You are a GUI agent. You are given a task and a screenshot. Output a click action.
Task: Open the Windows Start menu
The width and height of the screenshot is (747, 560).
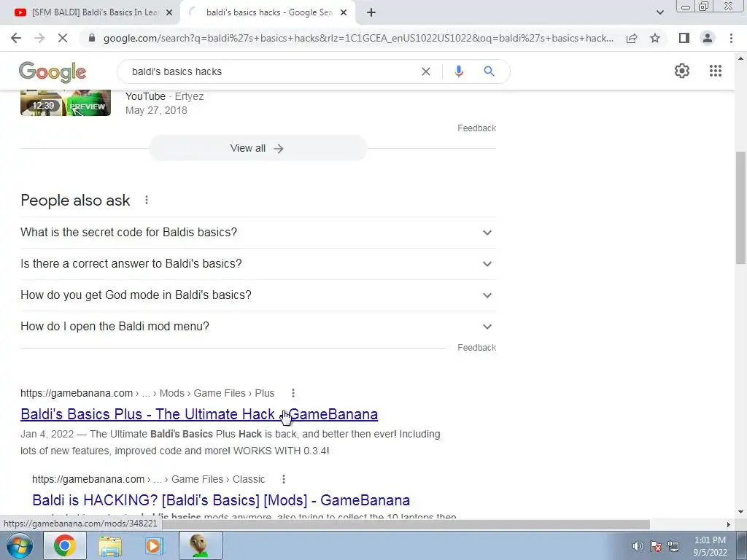pos(18,545)
